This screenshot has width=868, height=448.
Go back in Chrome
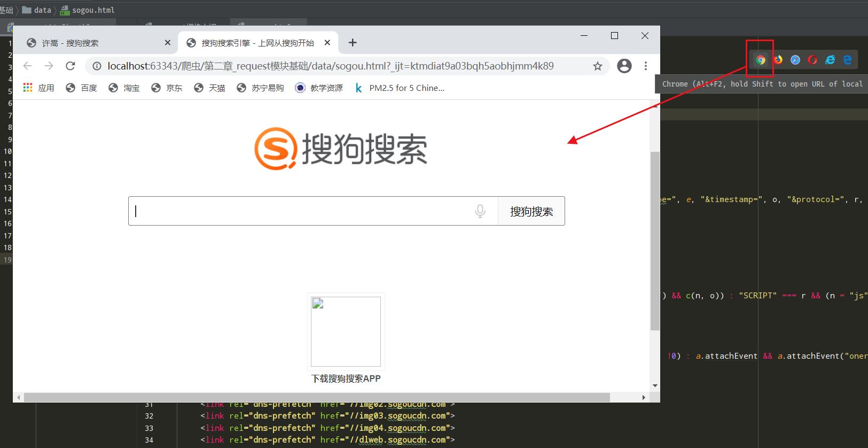click(x=28, y=66)
